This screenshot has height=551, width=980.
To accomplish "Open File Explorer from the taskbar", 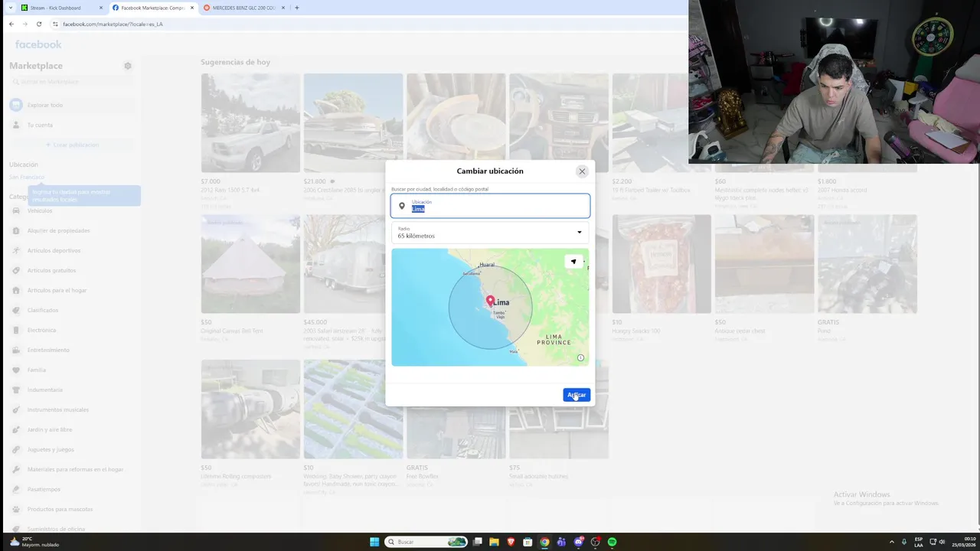I will (x=495, y=542).
